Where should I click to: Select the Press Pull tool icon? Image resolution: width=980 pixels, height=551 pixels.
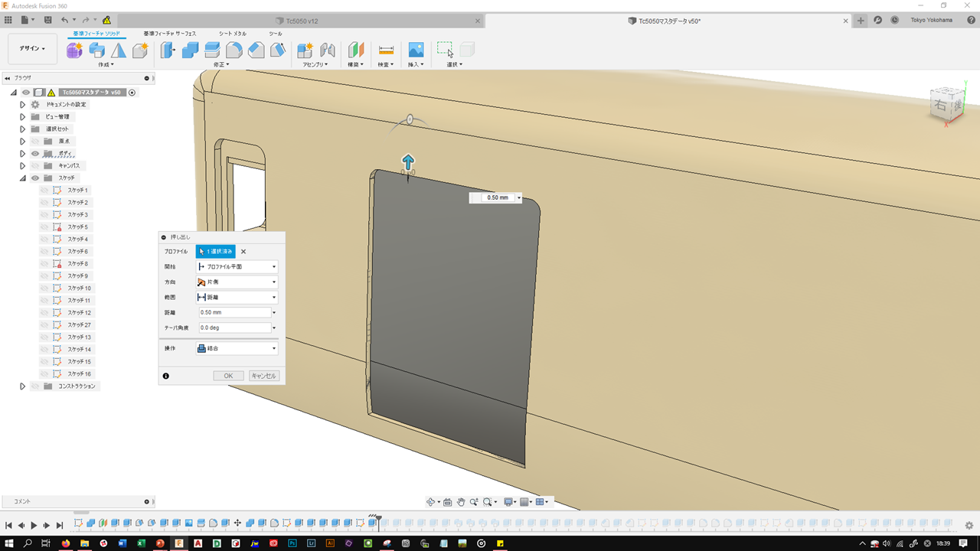(168, 51)
